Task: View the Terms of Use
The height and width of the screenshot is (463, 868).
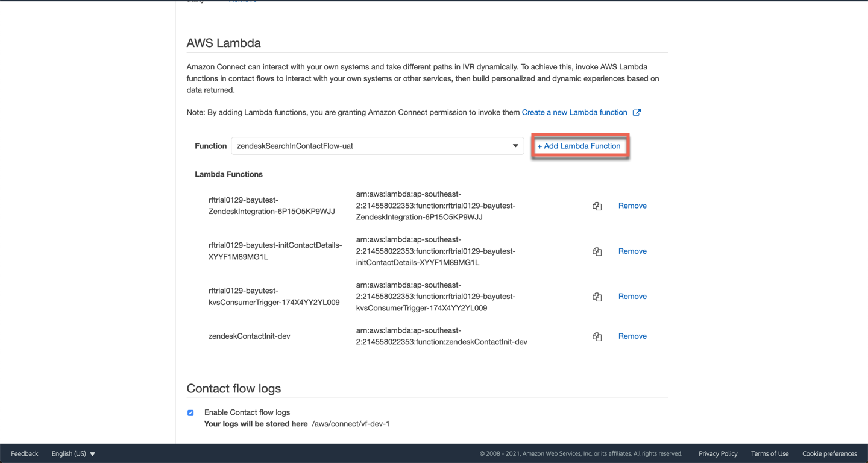Action: coord(770,453)
